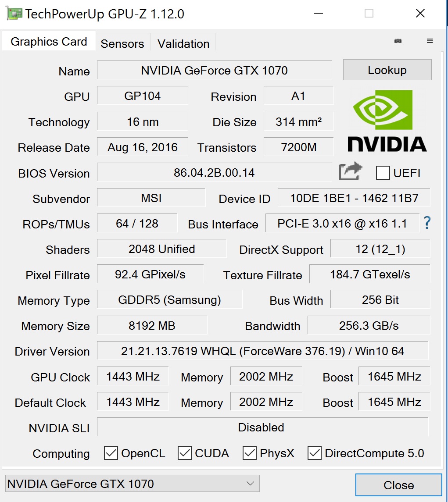The image size is (448, 502).
Task: Click the BIOS Version label
Action: [x=54, y=173]
